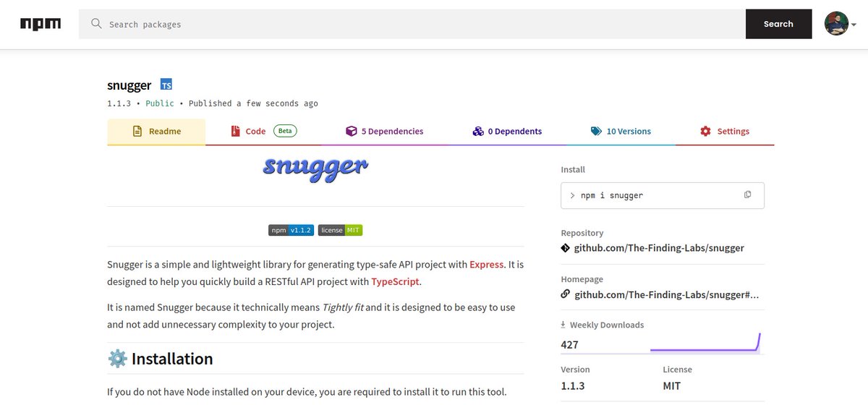Screen dimensions: 868x405
Task: Click the TypeScript TS badge next to snugger
Action: pos(166,85)
